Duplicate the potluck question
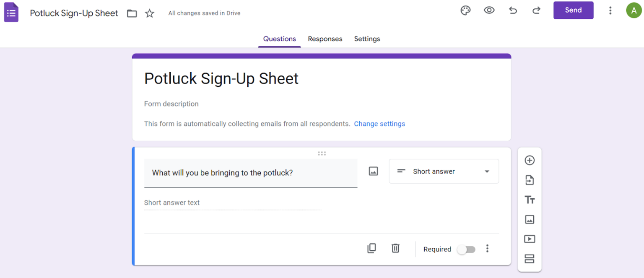Screen dimensions: 644x278 (x=371, y=248)
